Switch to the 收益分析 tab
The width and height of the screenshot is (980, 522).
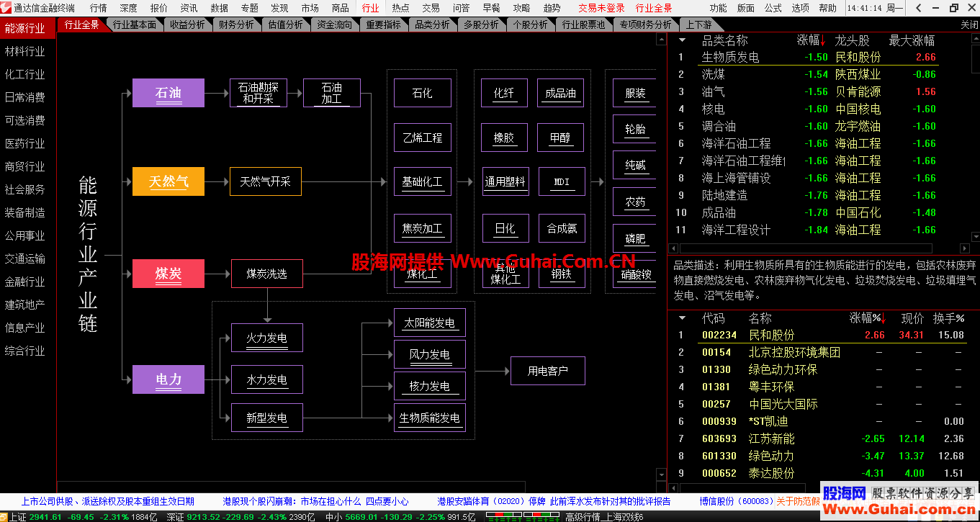pyautogui.click(x=188, y=24)
